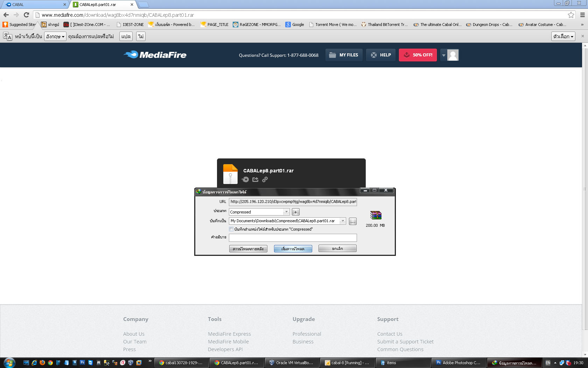This screenshot has width=588, height=368.
Task: Click the URL field in download dialog
Action: [293, 202]
